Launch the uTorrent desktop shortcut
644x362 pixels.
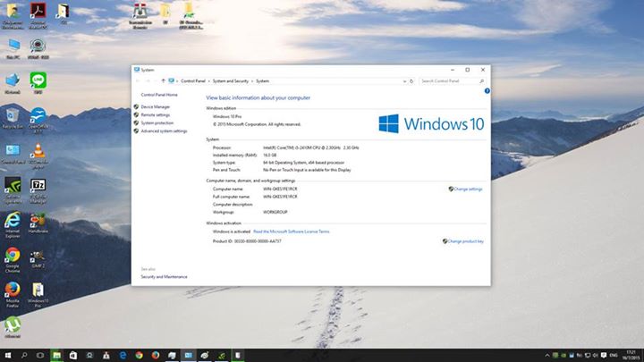13,326
